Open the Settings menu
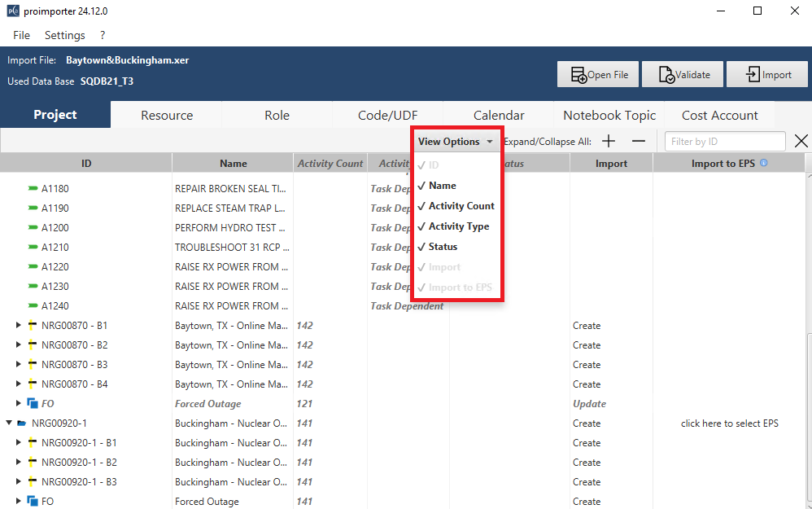Screen dimensions: 812x509 65,35
